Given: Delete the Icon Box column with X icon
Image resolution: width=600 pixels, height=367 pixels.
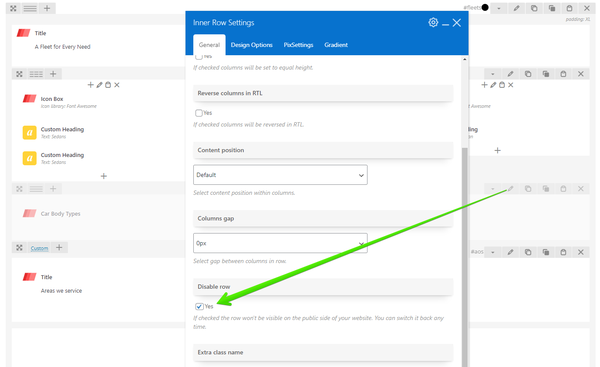Looking at the screenshot, I should click(x=117, y=85).
